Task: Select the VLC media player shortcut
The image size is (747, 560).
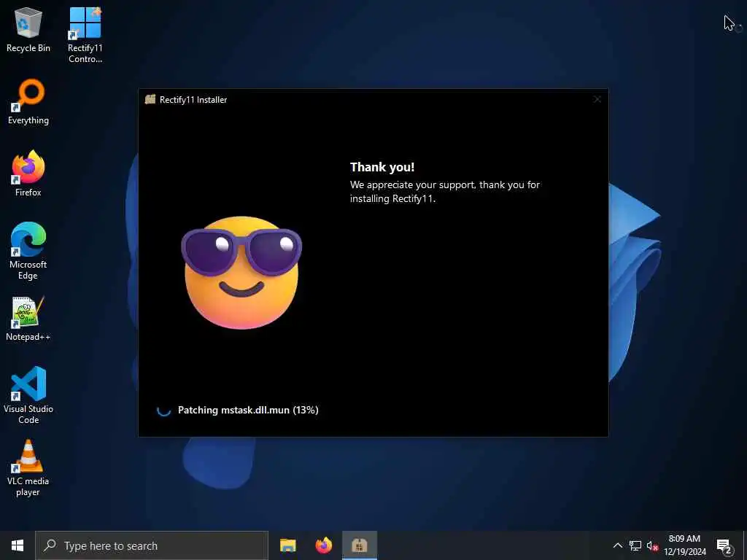Action: point(28,468)
